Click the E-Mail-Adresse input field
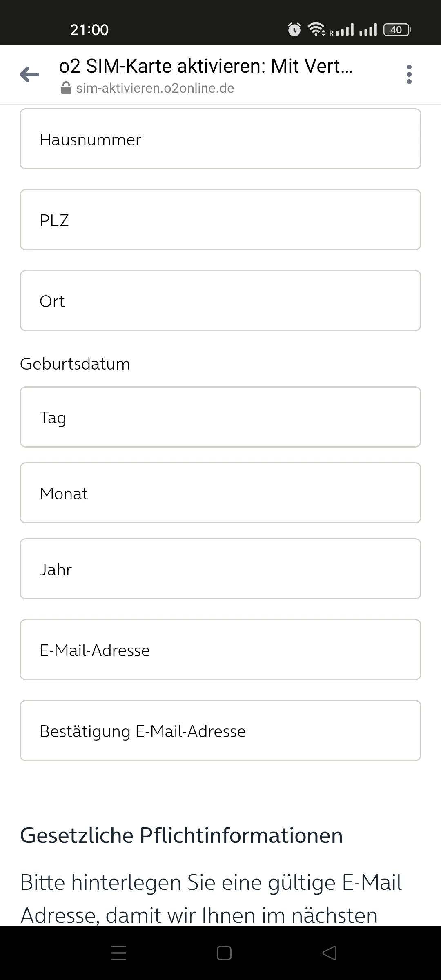This screenshot has width=441, height=980. [220, 650]
